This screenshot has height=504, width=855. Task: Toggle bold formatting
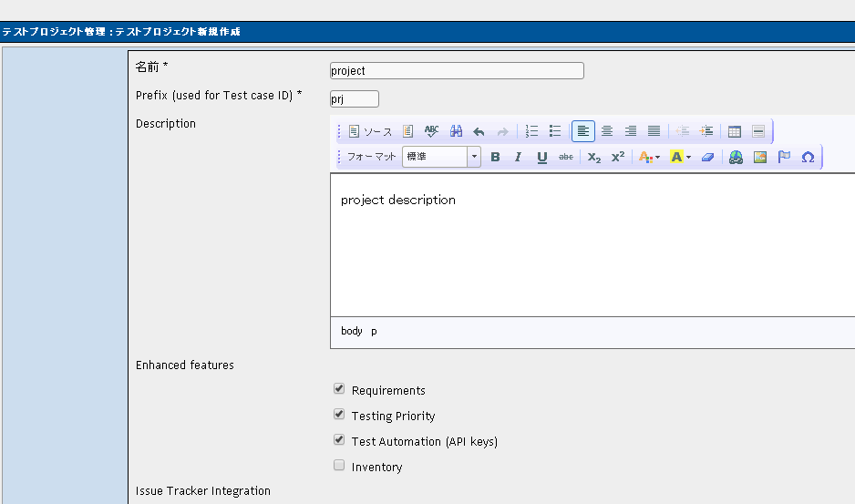pos(495,157)
